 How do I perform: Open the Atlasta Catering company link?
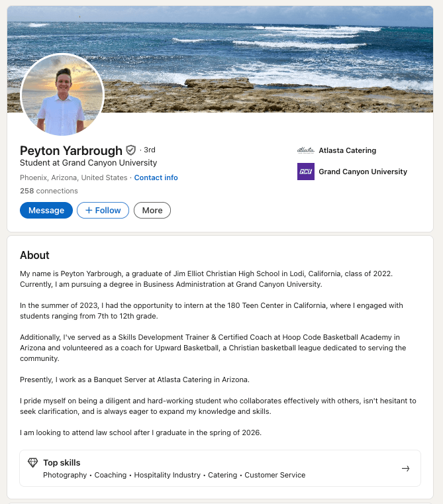click(x=347, y=150)
